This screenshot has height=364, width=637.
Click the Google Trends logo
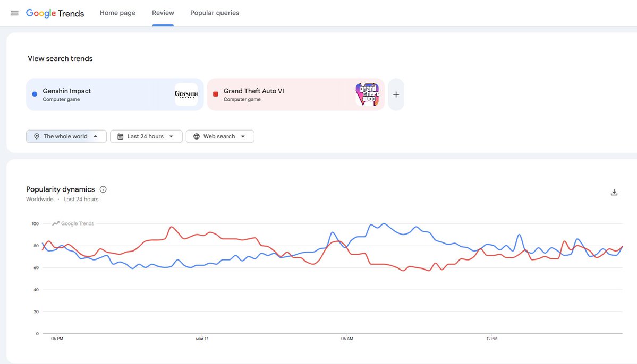tap(55, 13)
